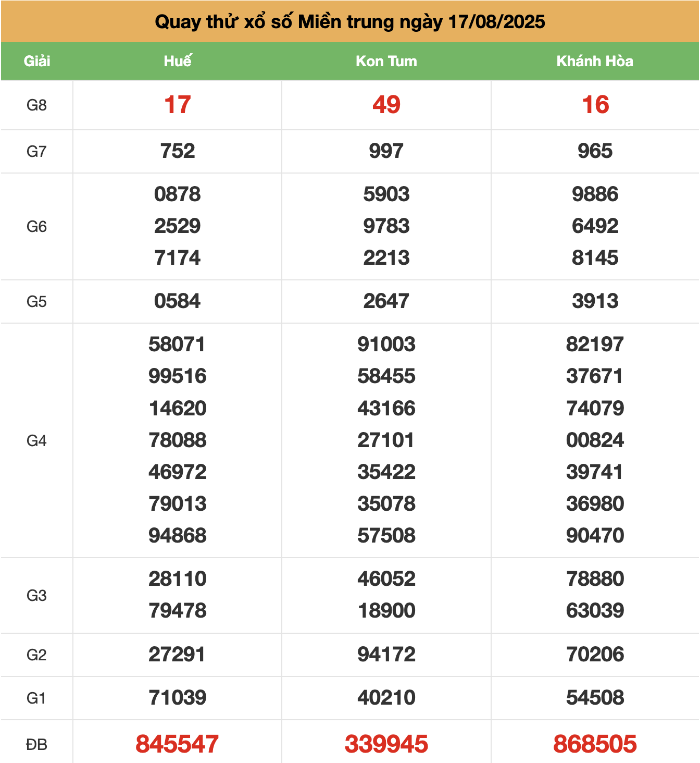This screenshot has width=700, height=763.
Task: Click Huế G8 result 17
Action: tap(177, 105)
